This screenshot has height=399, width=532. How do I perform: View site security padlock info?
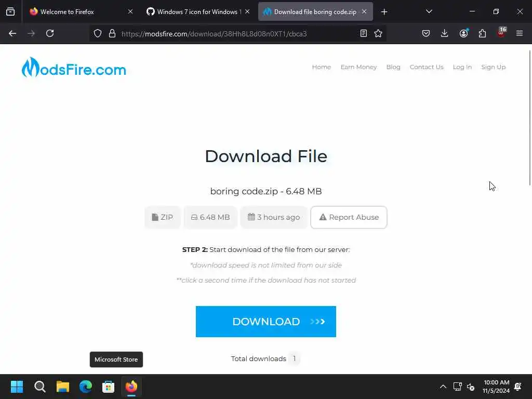pyautogui.click(x=112, y=33)
